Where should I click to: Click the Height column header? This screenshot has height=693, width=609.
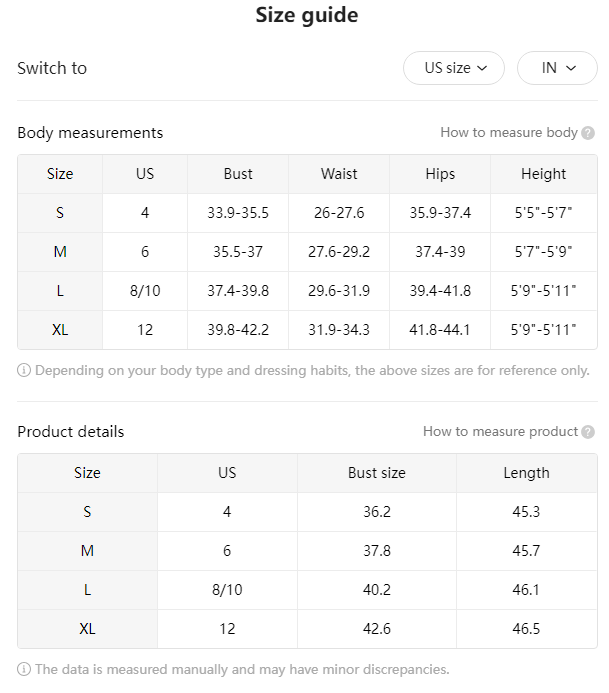coord(544,174)
